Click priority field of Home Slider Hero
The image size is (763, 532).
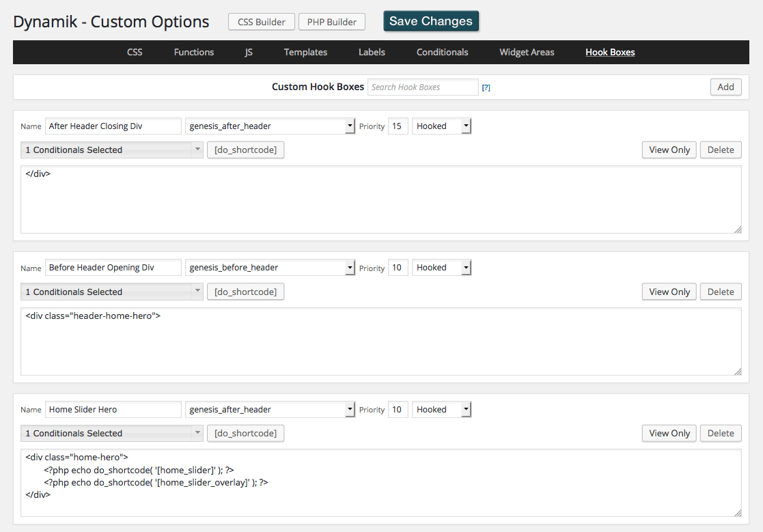point(398,410)
